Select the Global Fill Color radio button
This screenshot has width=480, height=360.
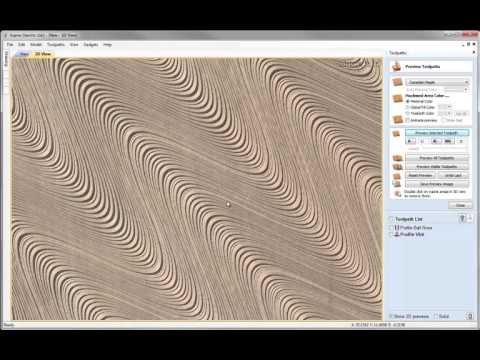click(x=407, y=107)
